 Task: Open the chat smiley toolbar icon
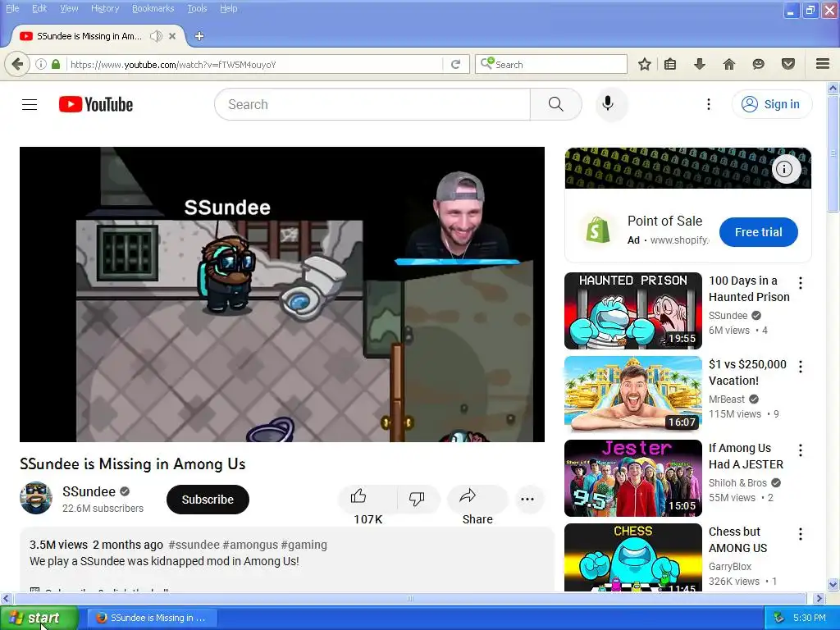pos(758,64)
